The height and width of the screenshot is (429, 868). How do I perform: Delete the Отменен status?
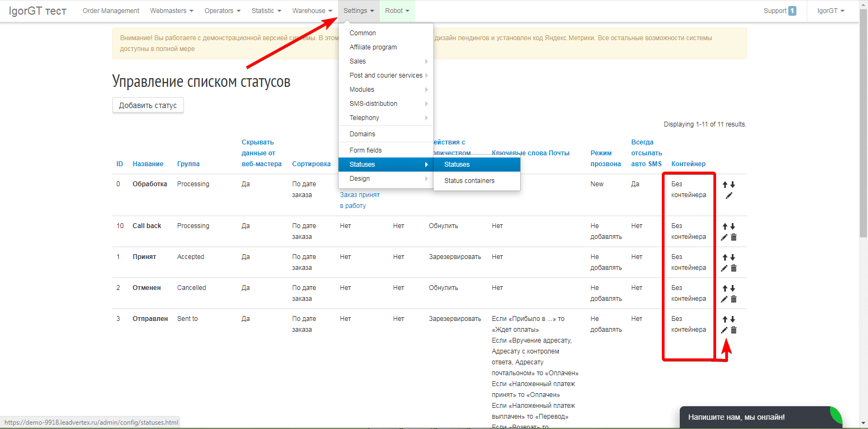[733, 299]
